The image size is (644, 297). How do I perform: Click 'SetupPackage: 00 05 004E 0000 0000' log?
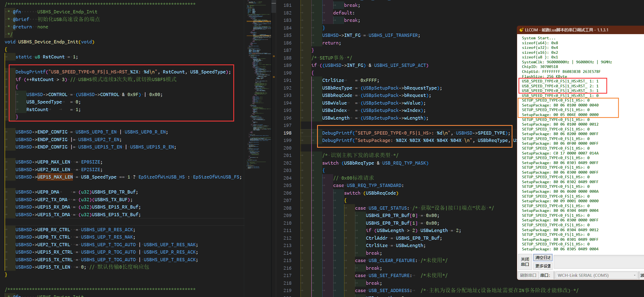click(x=560, y=115)
